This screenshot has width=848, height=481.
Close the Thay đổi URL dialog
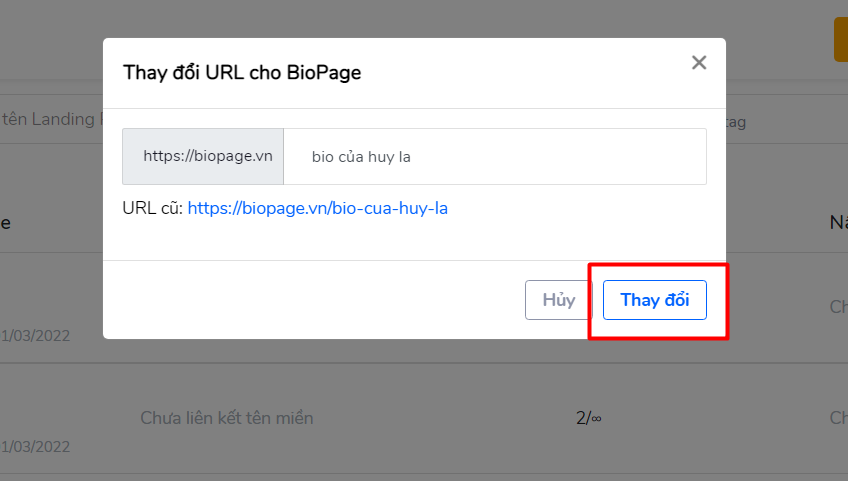tap(699, 63)
